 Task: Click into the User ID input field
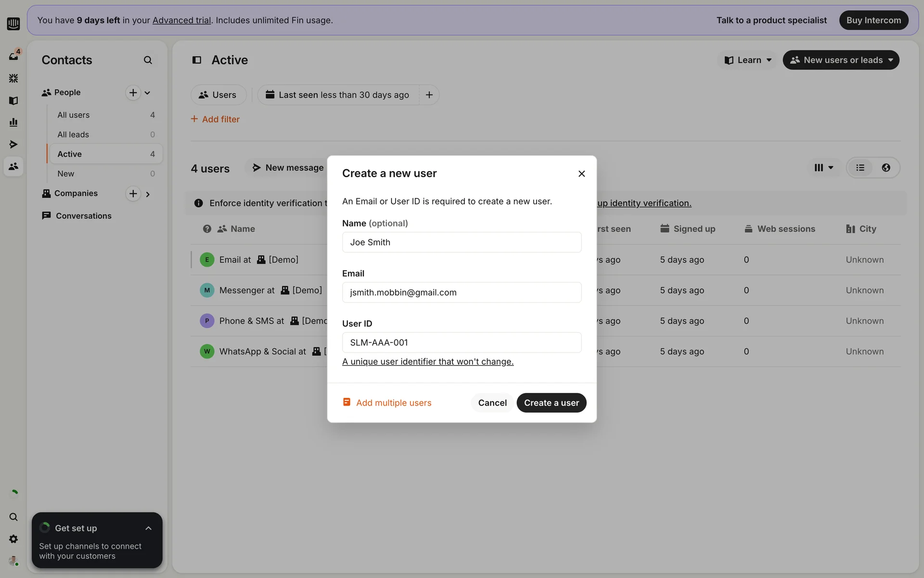click(x=462, y=342)
